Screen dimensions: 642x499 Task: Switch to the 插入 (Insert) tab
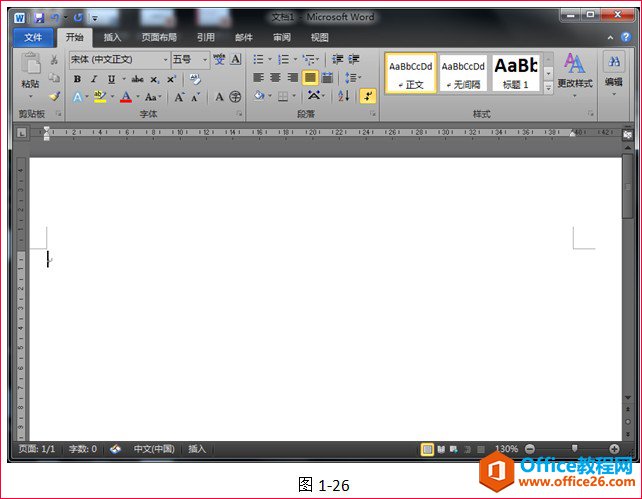tap(112, 38)
